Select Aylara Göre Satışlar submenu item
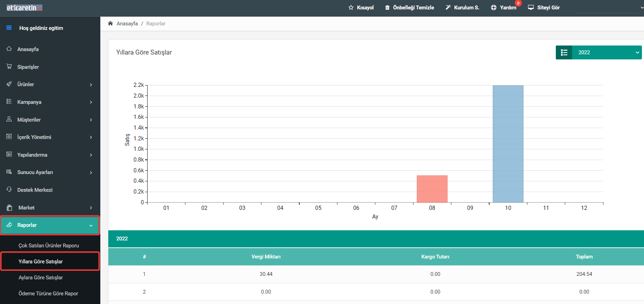This screenshot has width=644, height=304. tap(41, 277)
